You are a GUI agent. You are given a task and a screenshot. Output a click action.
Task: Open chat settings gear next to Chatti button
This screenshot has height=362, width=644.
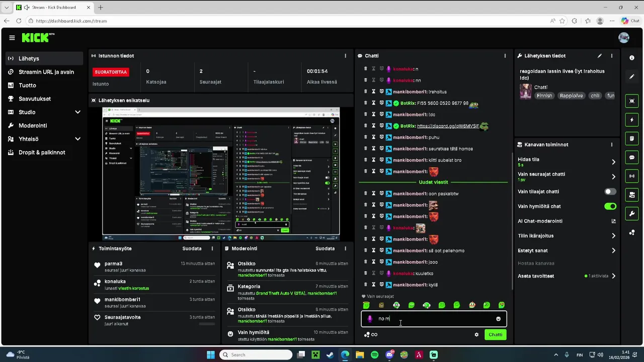pyautogui.click(x=476, y=335)
